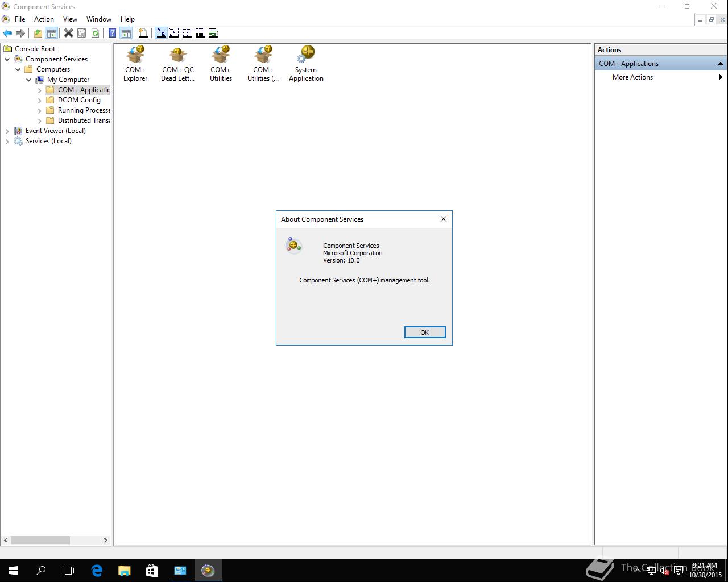Collapse the Component Services tree node
The image size is (728, 582).
[x=7, y=59]
